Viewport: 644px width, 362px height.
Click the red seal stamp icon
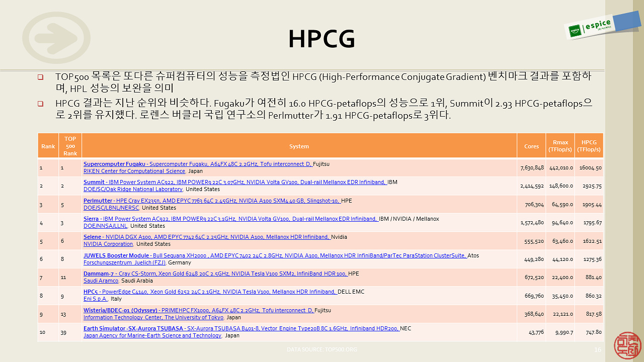pos(627,346)
